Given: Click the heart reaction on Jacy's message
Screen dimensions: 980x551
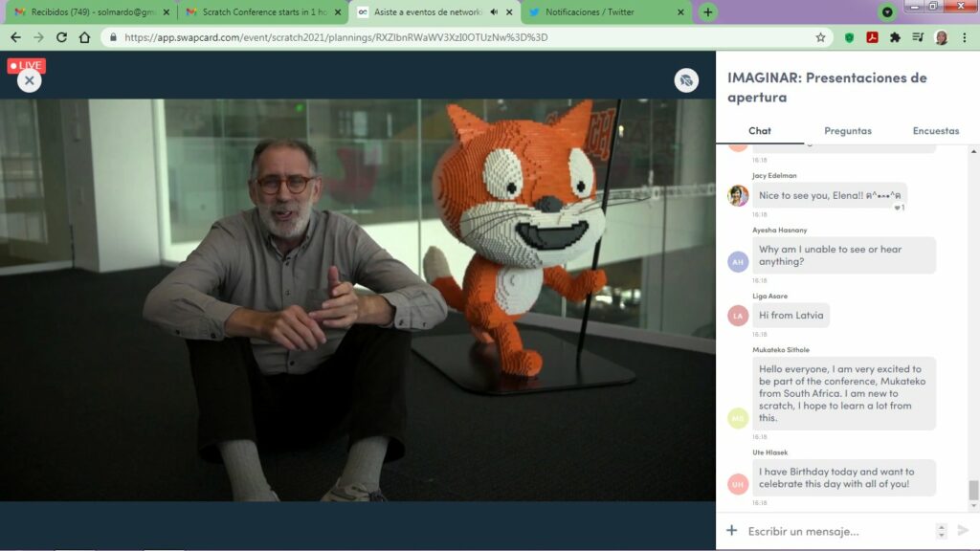Looking at the screenshot, I should point(900,208).
